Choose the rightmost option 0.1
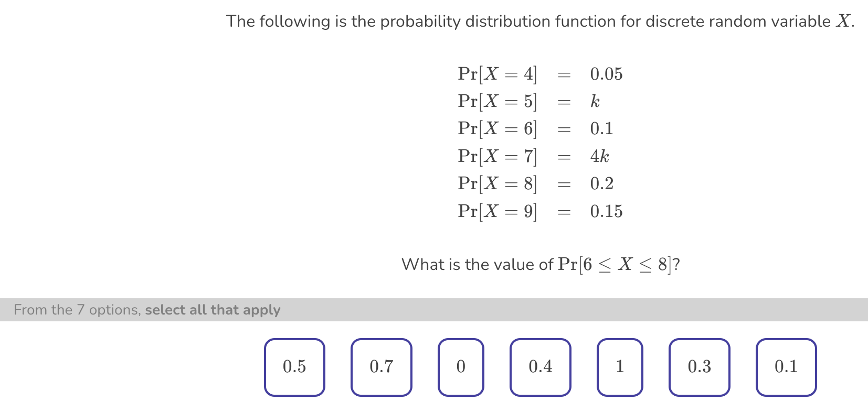 (x=785, y=366)
